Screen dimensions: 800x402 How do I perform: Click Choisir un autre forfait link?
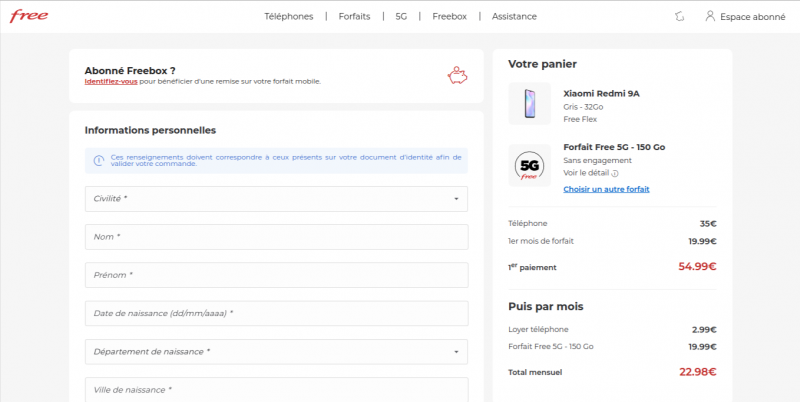pos(606,188)
